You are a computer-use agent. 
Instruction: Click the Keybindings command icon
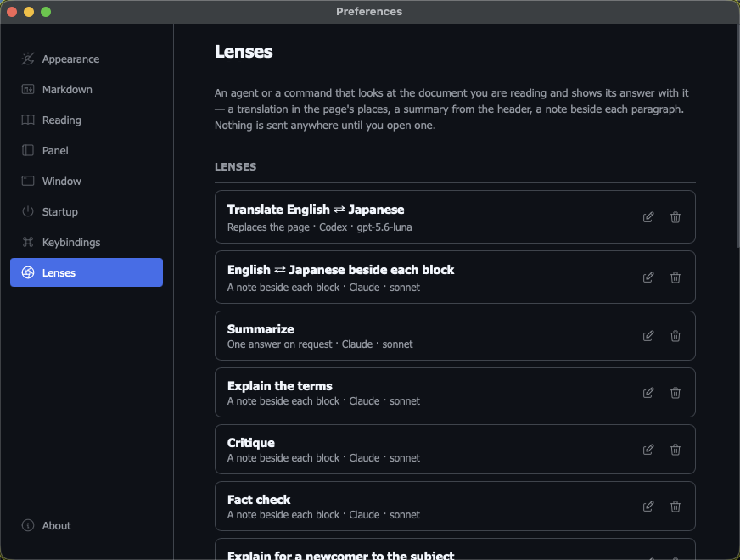(x=28, y=242)
